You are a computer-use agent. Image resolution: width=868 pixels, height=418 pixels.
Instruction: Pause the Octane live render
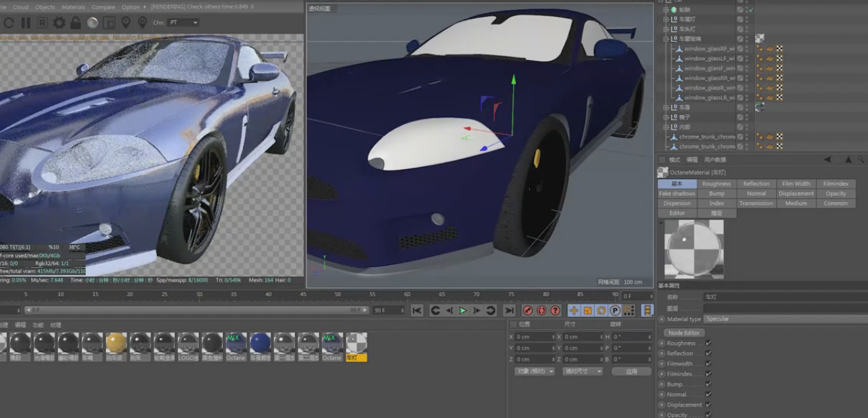pyautogui.click(x=26, y=23)
